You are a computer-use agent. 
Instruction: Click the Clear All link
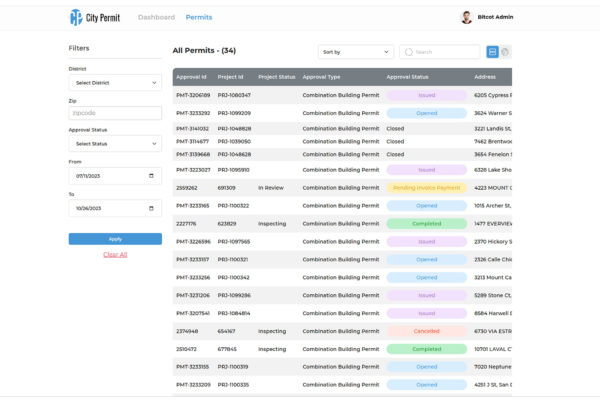pyautogui.click(x=115, y=255)
